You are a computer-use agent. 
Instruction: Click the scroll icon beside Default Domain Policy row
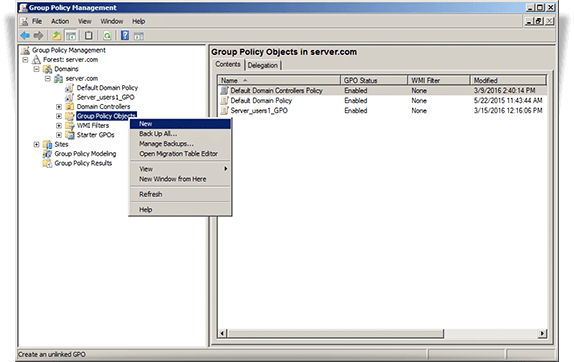coord(224,100)
